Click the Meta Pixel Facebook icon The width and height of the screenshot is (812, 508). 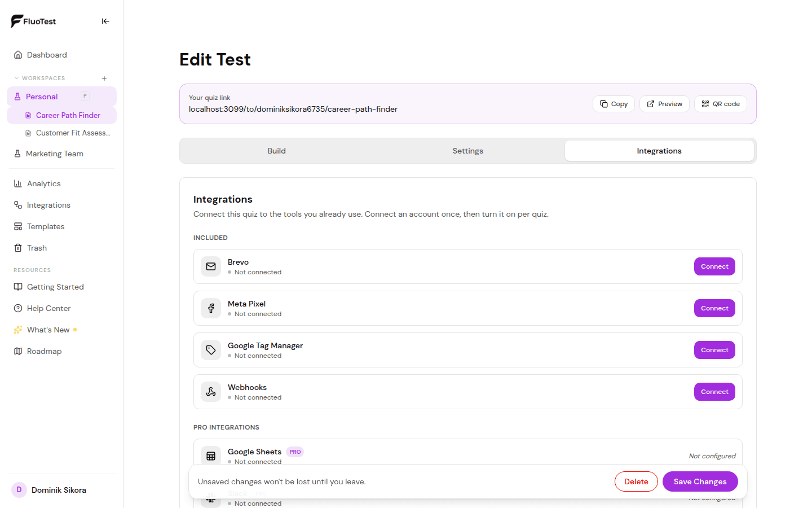[x=211, y=308]
